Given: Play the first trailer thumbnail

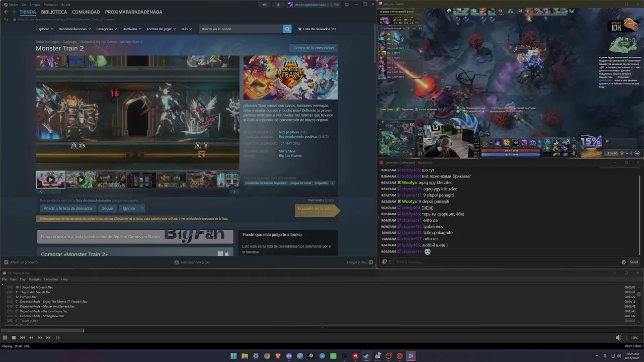Looking at the screenshot, I should pos(51,179).
